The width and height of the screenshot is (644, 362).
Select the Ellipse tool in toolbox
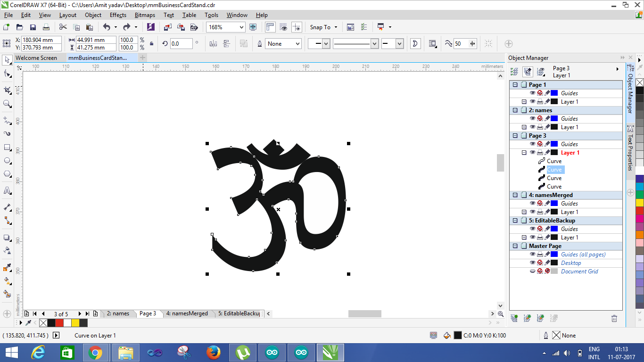pos(7,161)
